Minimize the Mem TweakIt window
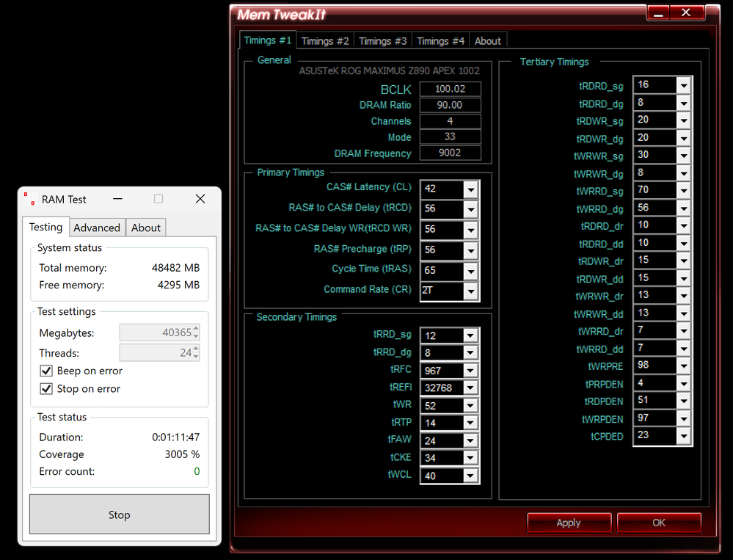The width and height of the screenshot is (733, 560). click(658, 13)
